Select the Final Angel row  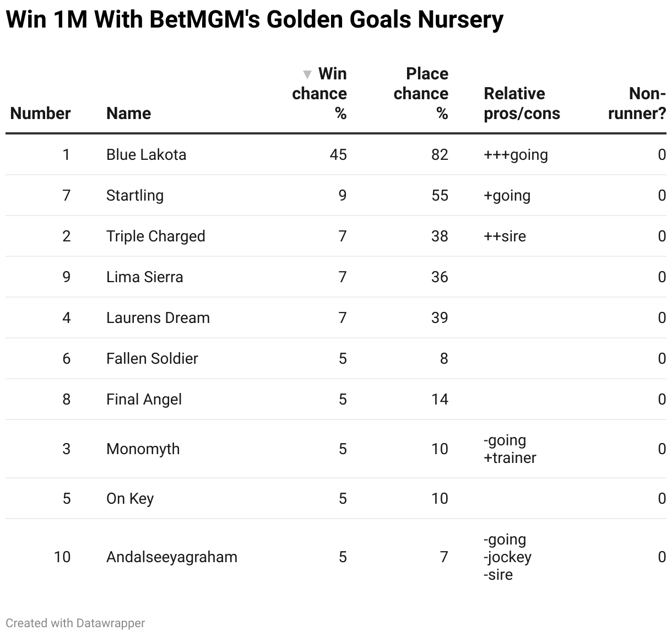[x=336, y=399]
